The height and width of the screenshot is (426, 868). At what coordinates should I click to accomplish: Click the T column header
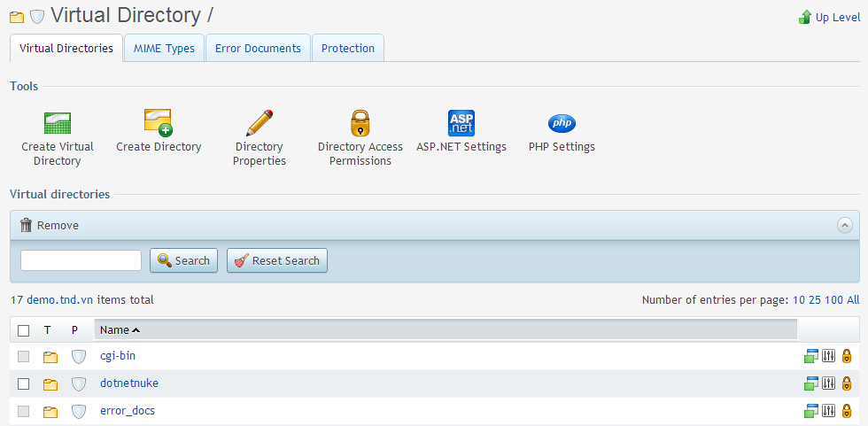48,329
